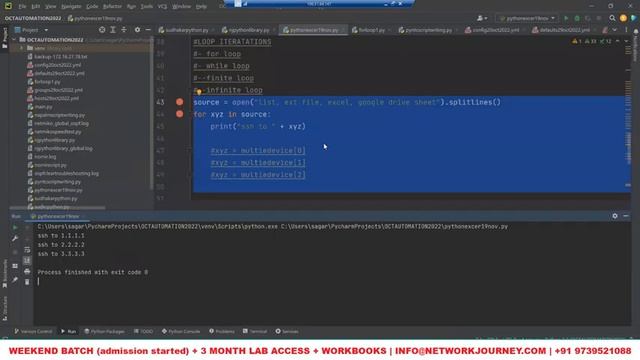Open pythonexcer19nov run tab
640x360 pixels.
58,216
